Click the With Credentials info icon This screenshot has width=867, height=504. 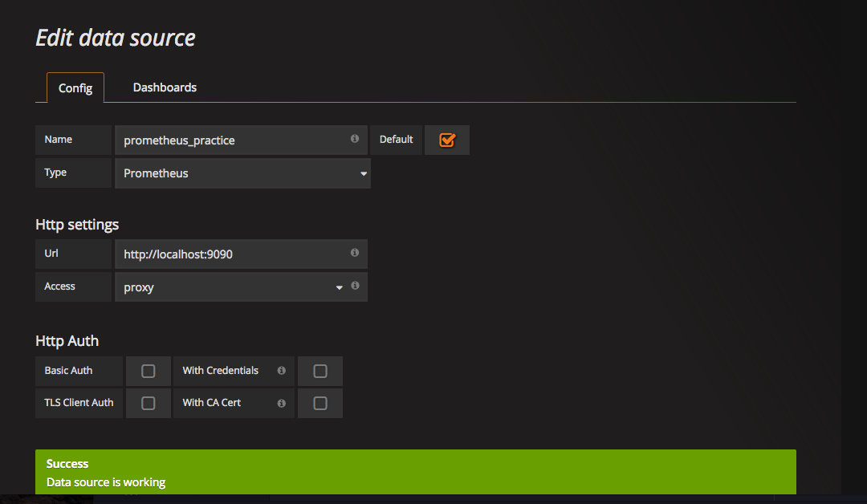coord(281,371)
